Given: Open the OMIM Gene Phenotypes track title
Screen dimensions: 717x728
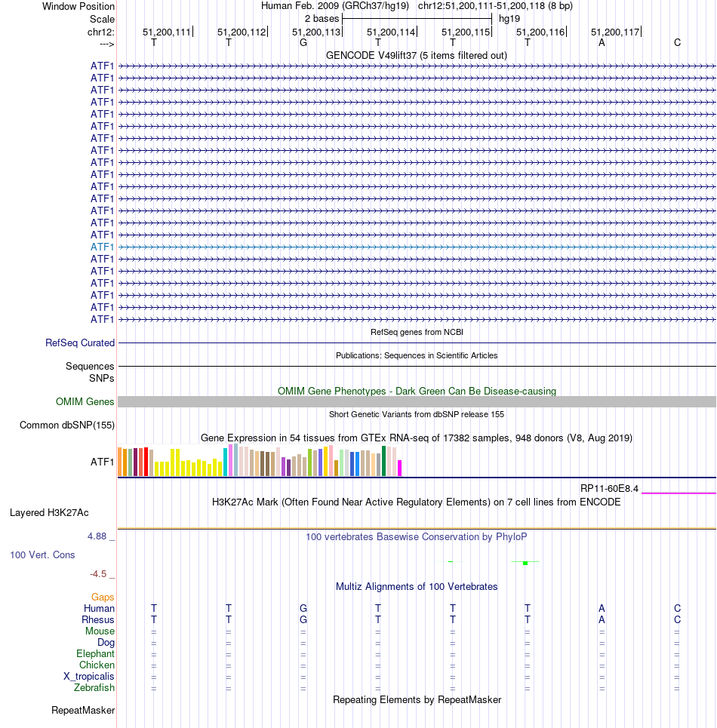Looking at the screenshot, I should click(417, 391).
